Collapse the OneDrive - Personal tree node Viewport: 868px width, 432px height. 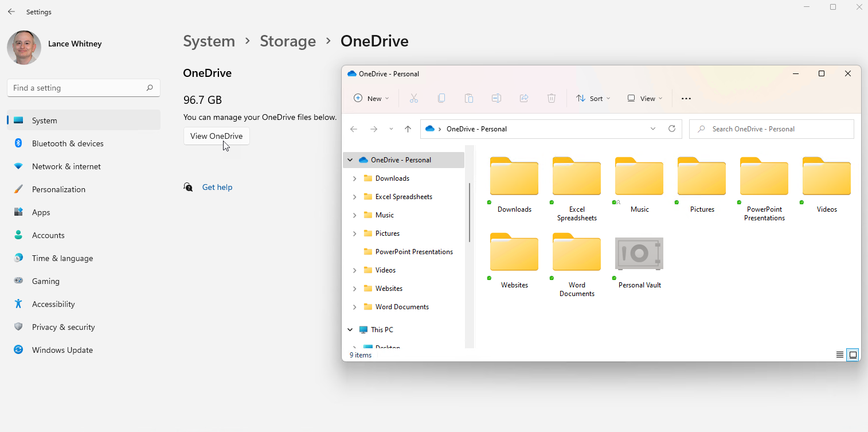(350, 160)
